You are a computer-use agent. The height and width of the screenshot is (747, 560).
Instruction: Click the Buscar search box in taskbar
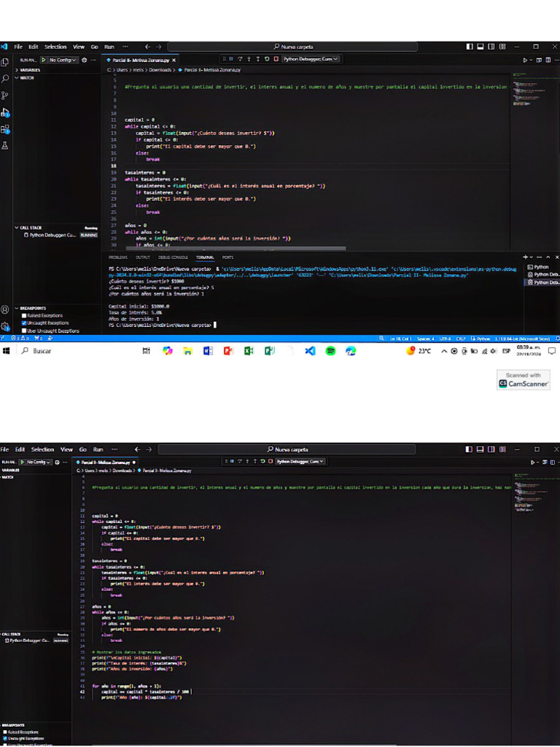[42, 351]
